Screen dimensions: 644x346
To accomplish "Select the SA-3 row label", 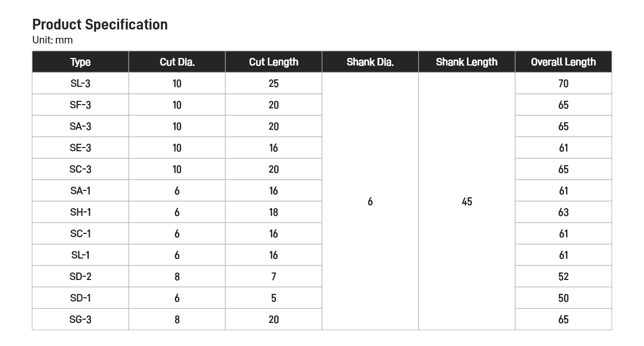I will point(80,126).
